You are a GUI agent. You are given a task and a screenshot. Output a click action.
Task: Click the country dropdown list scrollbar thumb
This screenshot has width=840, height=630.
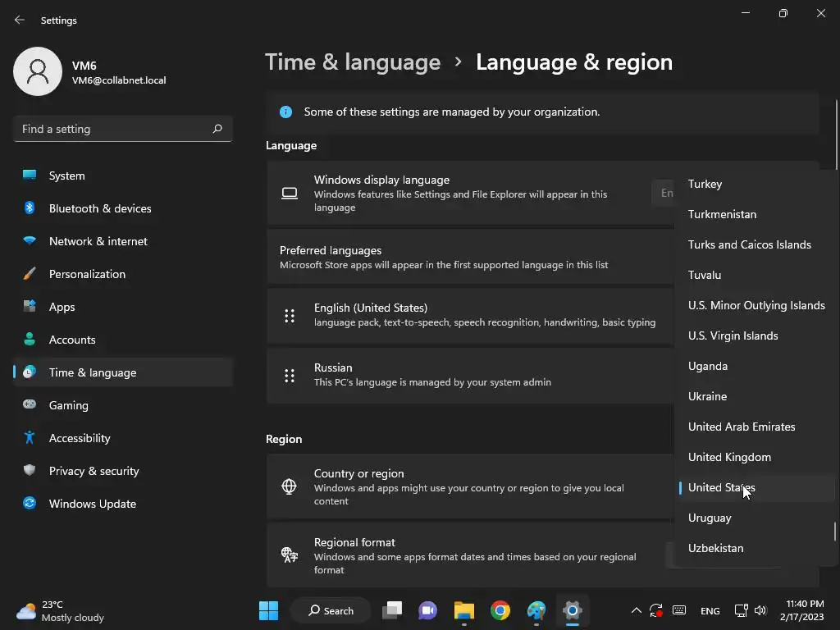(834, 532)
